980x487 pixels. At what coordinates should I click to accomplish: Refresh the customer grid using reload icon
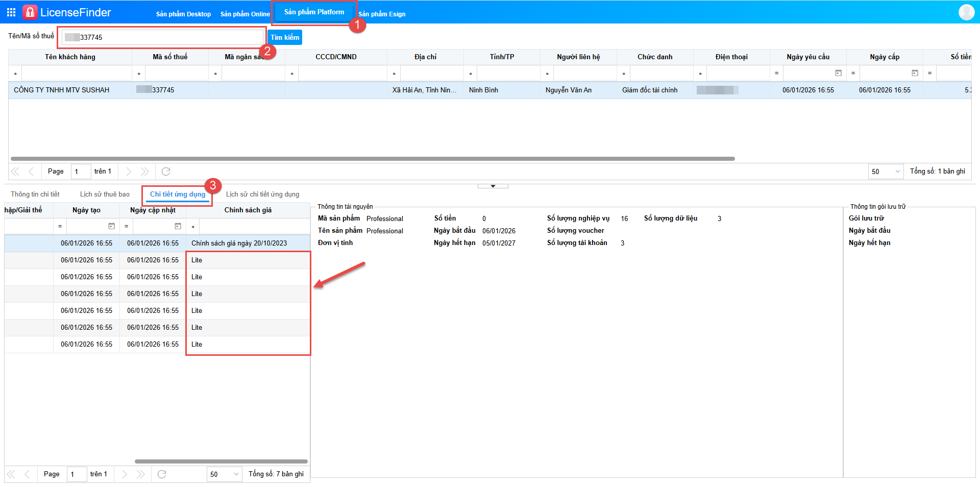(x=166, y=172)
